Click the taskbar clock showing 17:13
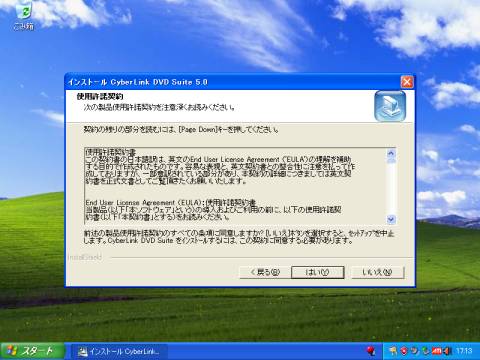This screenshot has width=480, height=360. coord(464,351)
